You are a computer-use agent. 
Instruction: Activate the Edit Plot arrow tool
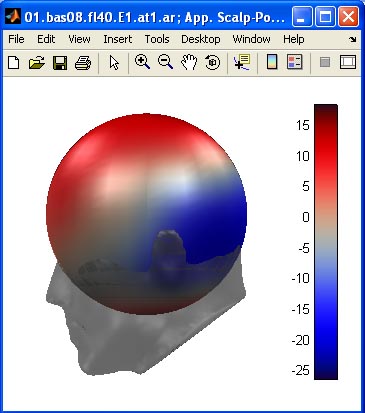[x=114, y=62]
